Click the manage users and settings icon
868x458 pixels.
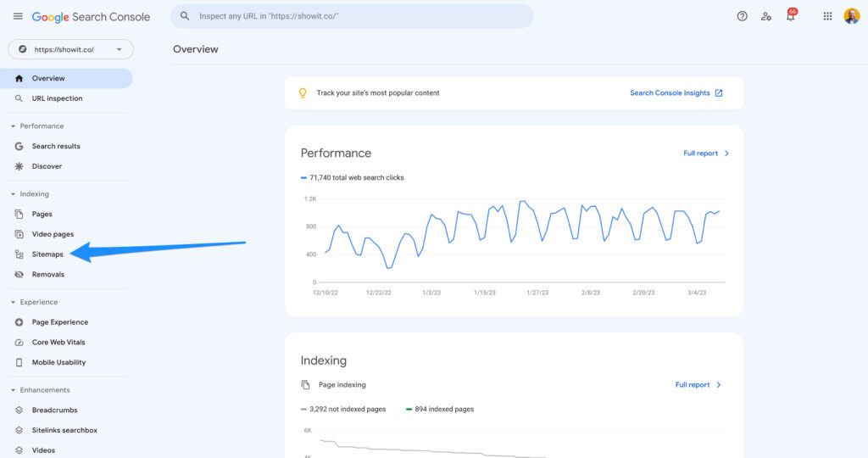click(766, 16)
